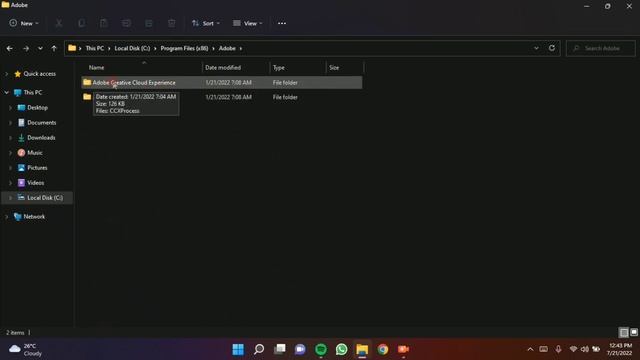
Task: Click the Cut scissors icon
Action: tap(59, 23)
